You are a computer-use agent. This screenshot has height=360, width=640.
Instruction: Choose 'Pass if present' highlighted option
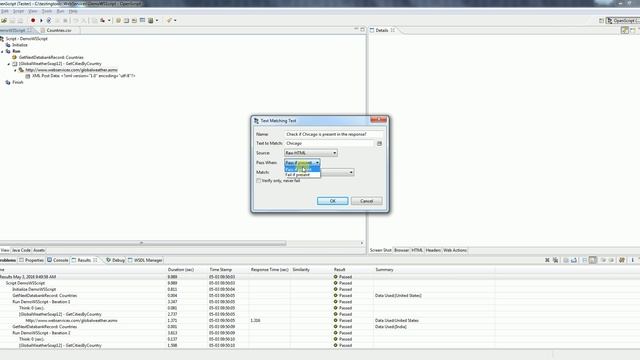point(302,169)
